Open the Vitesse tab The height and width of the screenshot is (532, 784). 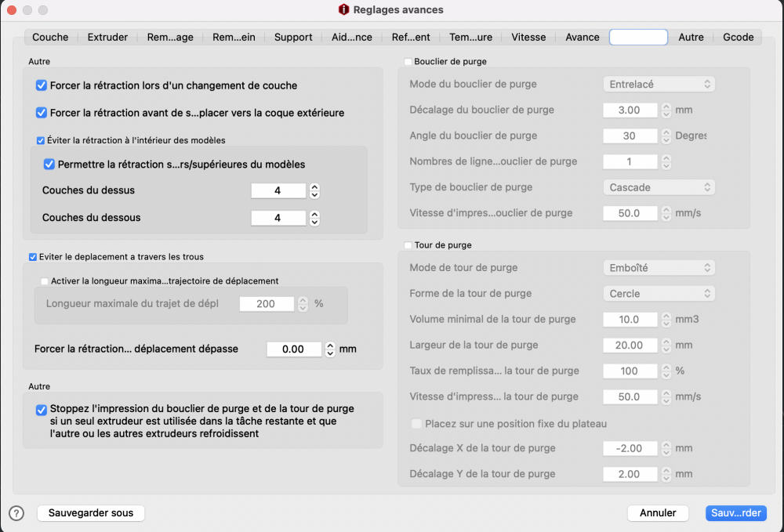coord(528,37)
